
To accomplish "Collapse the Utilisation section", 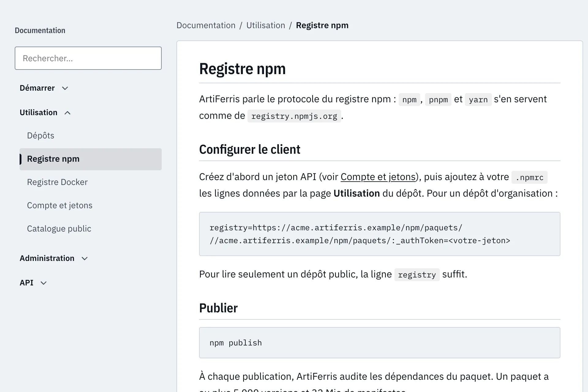I will [45, 113].
